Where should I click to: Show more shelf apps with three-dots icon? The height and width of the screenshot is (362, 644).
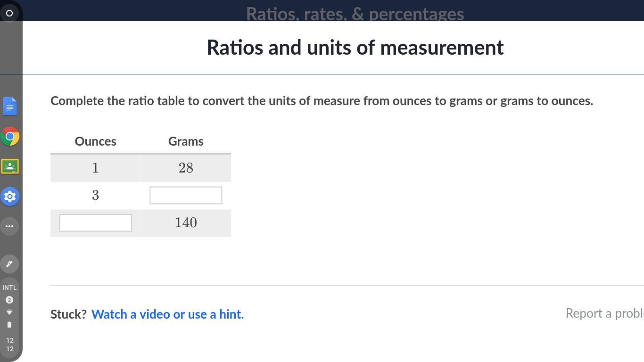click(x=9, y=226)
